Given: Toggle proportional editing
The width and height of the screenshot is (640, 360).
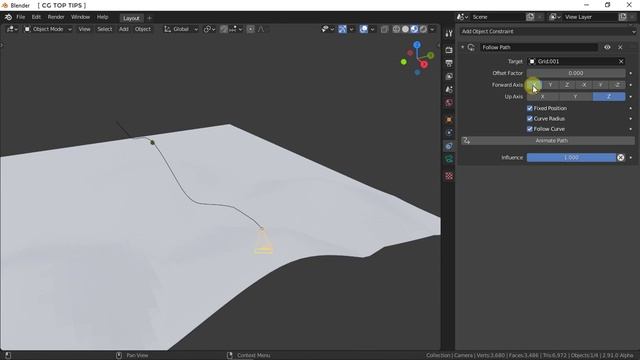Looking at the screenshot, I should pos(250,29).
